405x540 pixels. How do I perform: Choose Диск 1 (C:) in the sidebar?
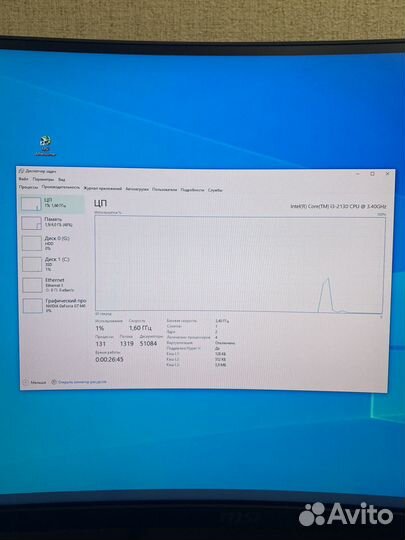(x=53, y=264)
